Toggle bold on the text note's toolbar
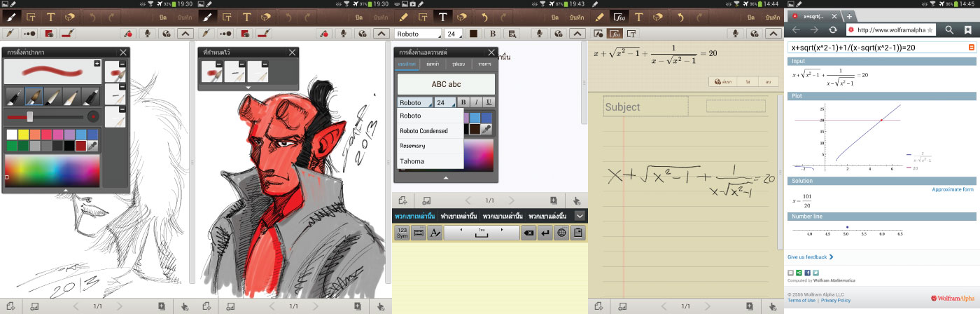The width and height of the screenshot is (980, 314). tap(493, 33)
